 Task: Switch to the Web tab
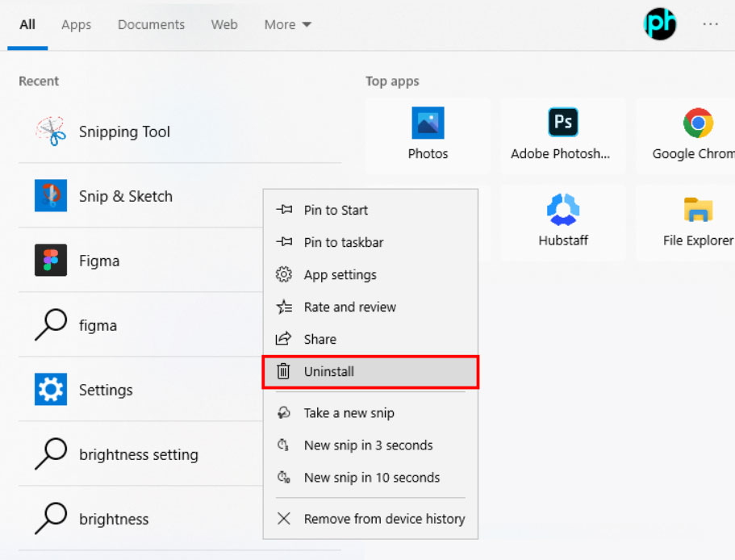point(224,24)
